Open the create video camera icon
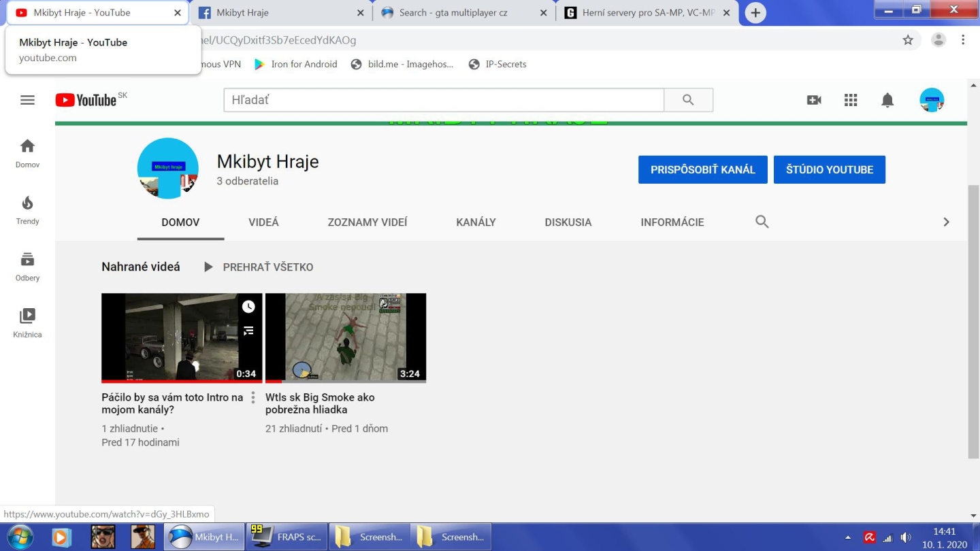 814,100
